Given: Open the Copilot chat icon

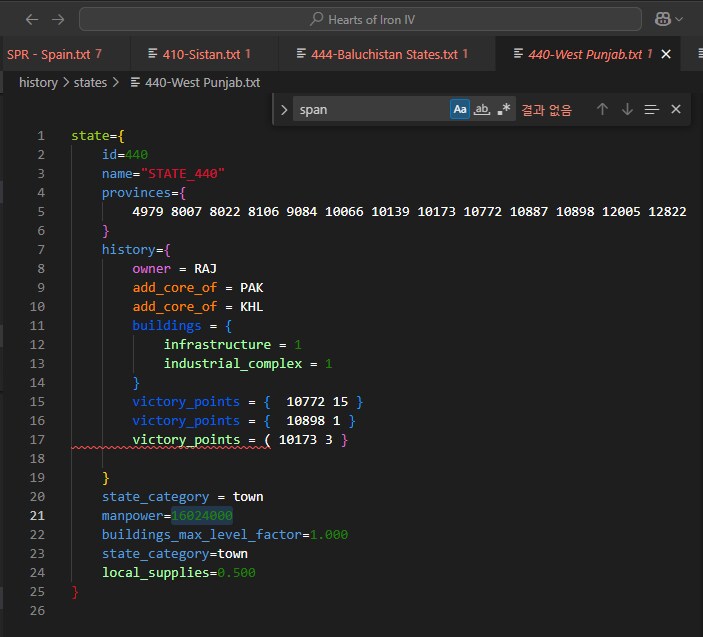Looking at the screenshot, I should pyautogui.click(x=662, y=19).
